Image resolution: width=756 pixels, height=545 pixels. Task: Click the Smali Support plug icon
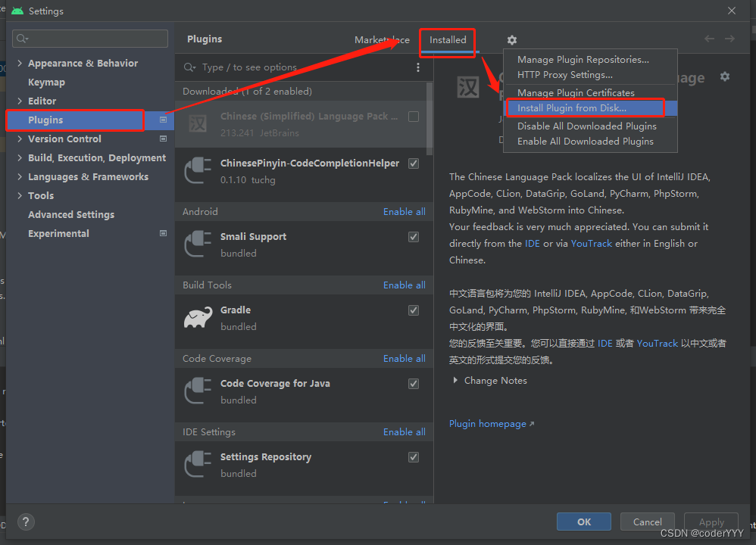point(198,244)
